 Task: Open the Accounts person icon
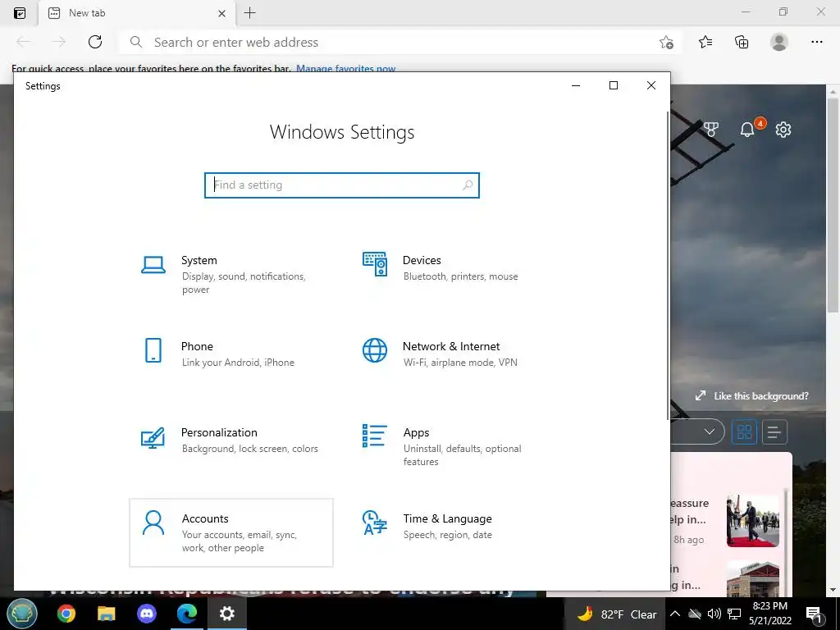coord(153,523)
